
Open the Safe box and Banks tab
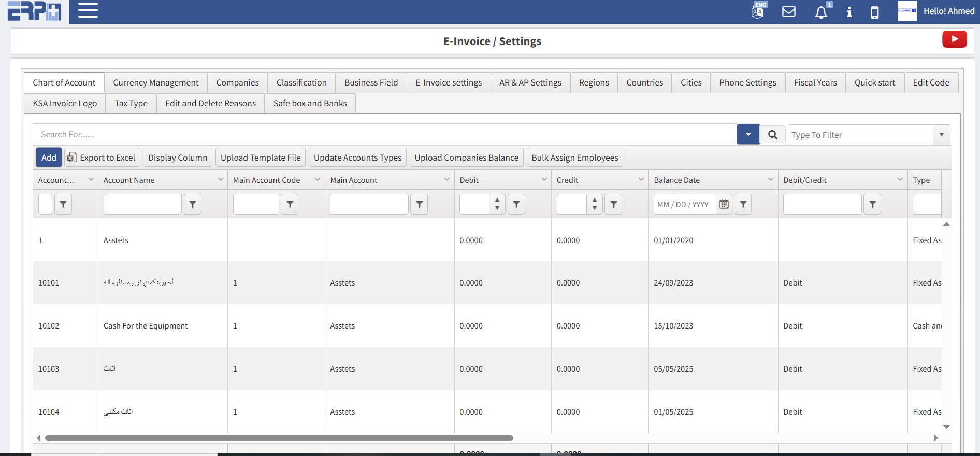click(310, 104)
